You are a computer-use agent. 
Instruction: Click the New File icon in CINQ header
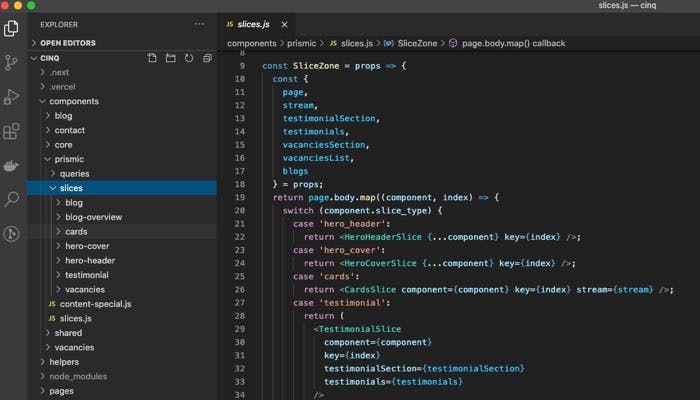tap(152, 58)
